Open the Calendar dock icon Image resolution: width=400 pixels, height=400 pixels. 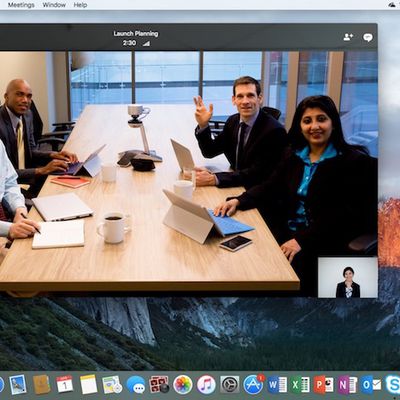pos(65,385)
